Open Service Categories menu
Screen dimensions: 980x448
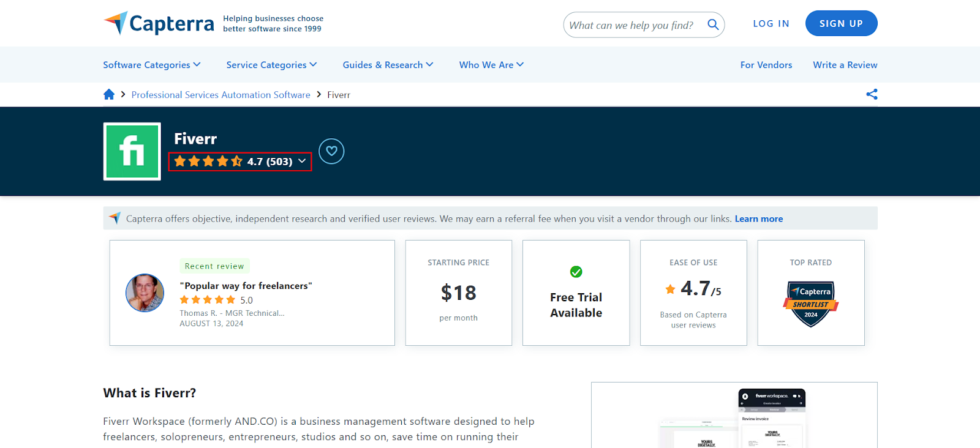(271, 65)
